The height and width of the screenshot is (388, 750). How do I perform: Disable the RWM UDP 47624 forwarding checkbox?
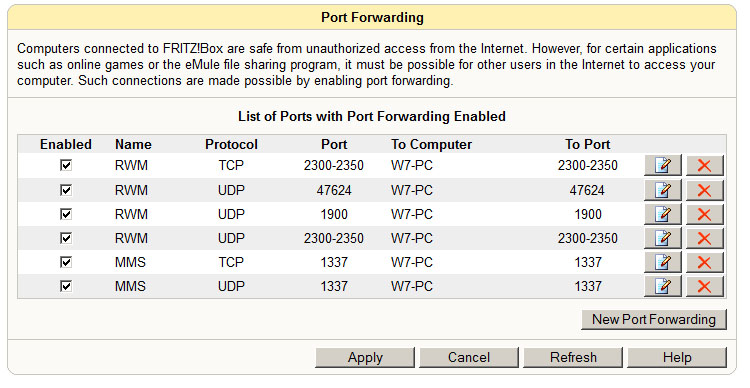[x=66, y=190]
